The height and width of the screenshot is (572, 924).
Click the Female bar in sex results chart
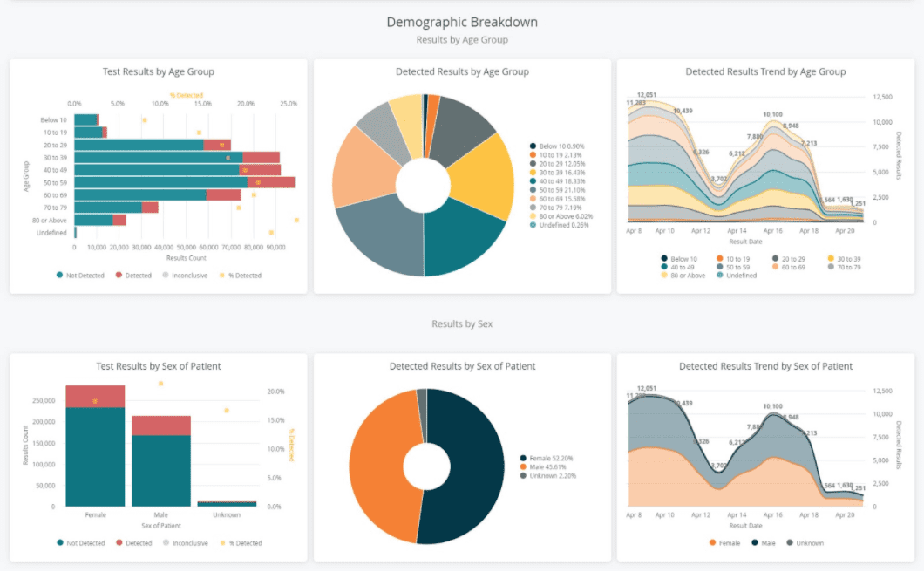(96, 446)
